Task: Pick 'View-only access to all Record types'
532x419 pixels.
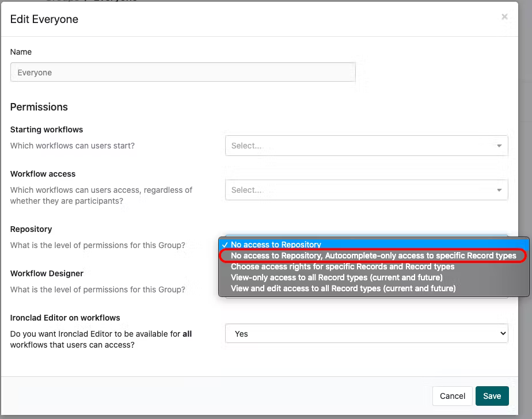Action: (374, 277)
